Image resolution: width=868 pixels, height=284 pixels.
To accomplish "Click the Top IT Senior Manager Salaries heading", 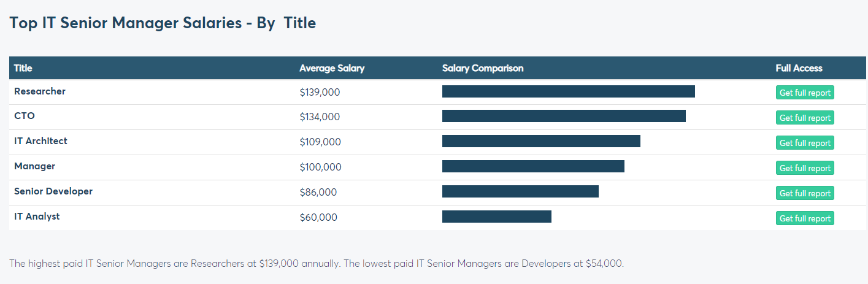I will click(x=163, y=23).
